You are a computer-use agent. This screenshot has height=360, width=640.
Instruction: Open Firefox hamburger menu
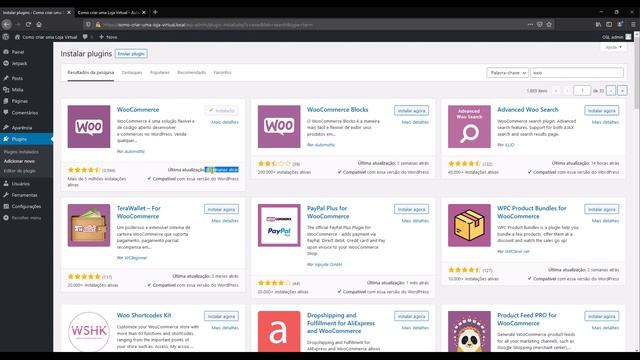tap(633, 24)
